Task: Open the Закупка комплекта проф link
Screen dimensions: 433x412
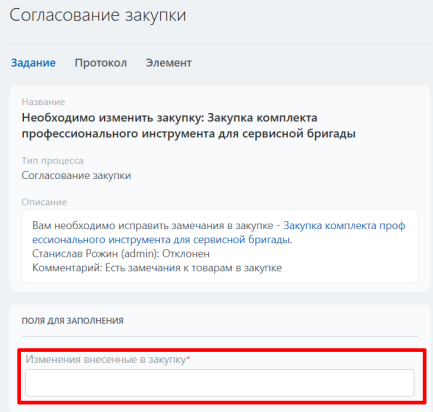Action: 344,226
